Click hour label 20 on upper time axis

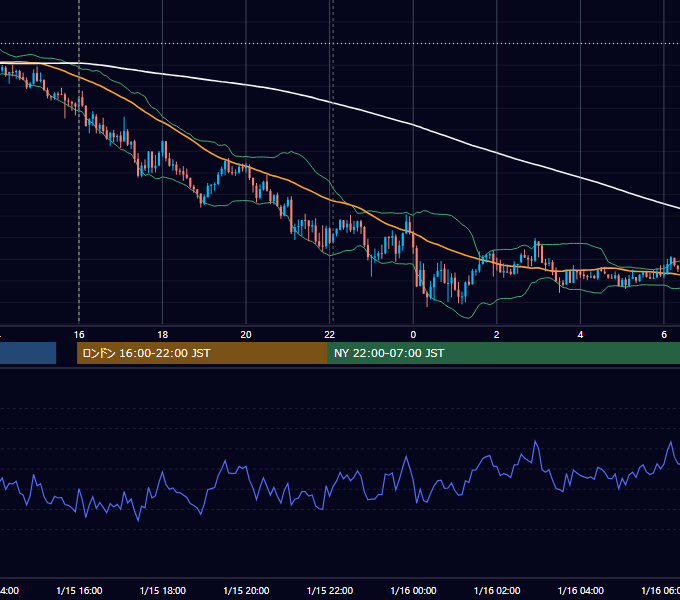pyautogui.click(x=246, y=335)
